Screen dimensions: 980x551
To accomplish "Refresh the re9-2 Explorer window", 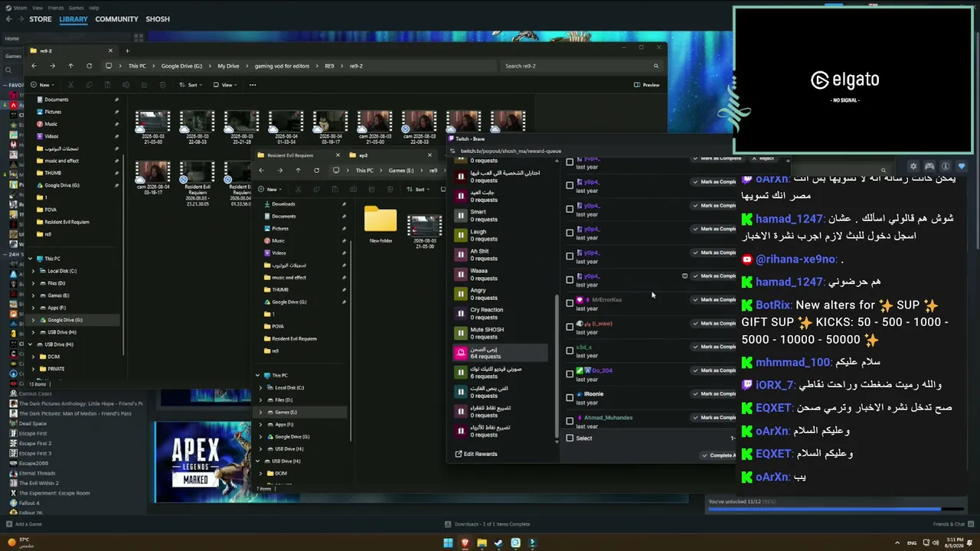I will pos(89,66).
